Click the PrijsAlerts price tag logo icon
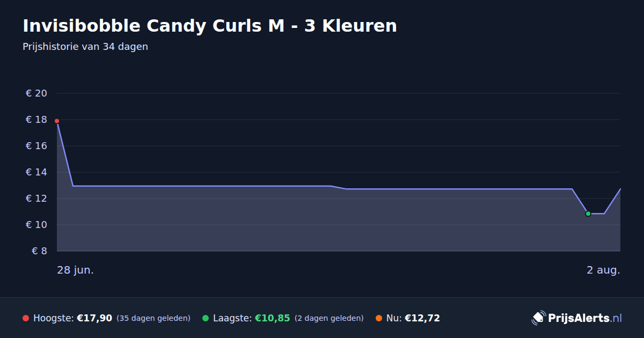 coord(538,318)
